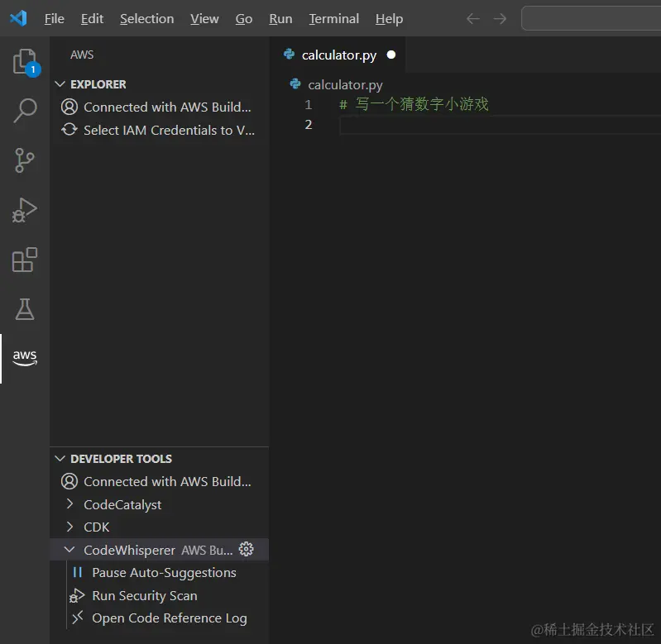The image size is (661, 644).
Task: Click the account icon in the EXPLORER section
Action: click(x=69, y=107)
